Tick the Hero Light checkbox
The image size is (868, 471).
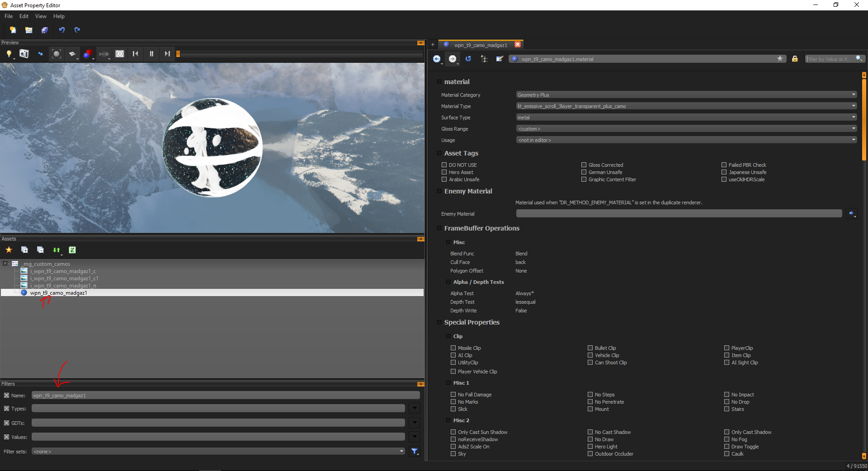(x=590, y=447)
